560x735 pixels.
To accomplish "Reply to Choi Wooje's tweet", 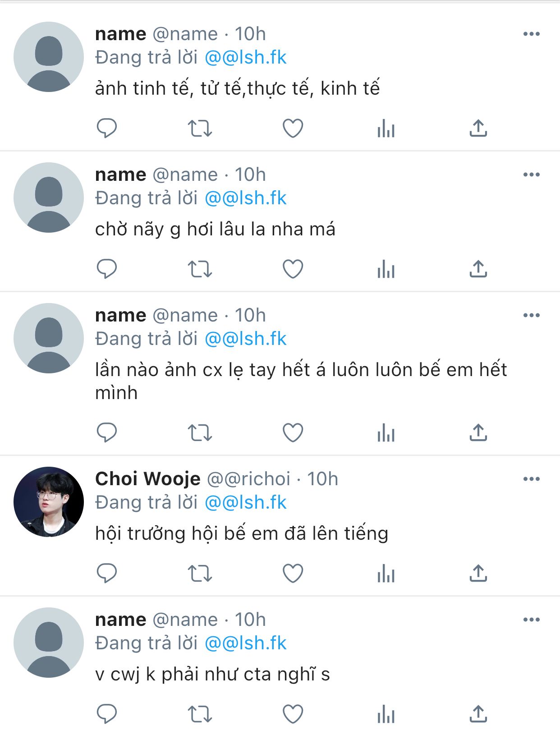I will tap(107, 573).
